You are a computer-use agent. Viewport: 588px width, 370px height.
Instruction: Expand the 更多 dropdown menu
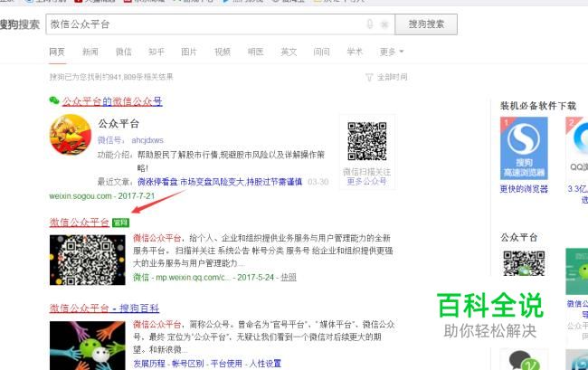[x=392, y=52]
